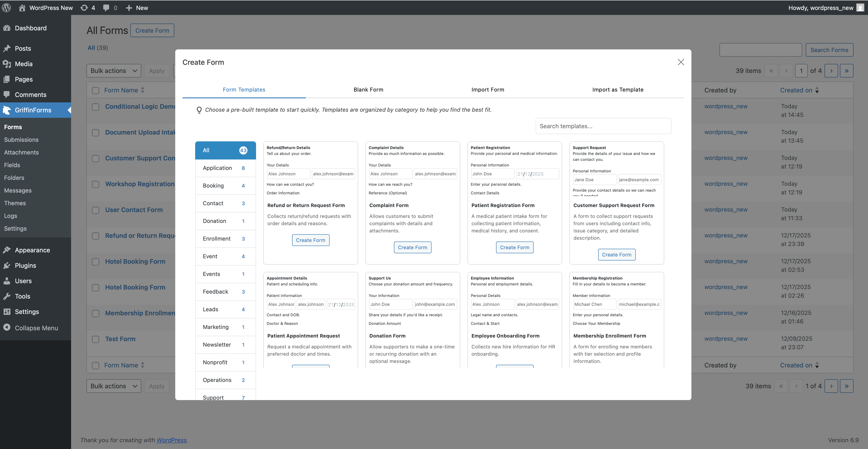Click inside the Search templates field
The width and height of the screenshot is (868, 449).
coord(603,126)
